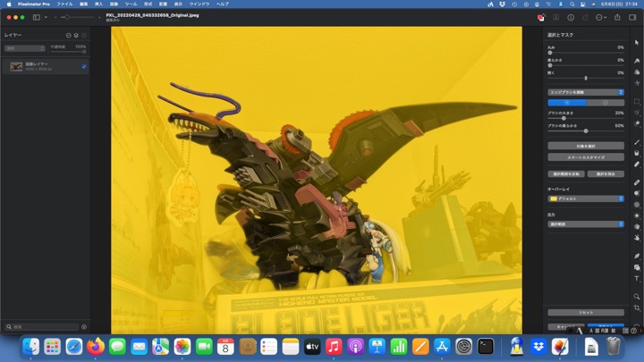This screenshot has height=362, width=644.
Task: Adjust the brush size slider at 20%
Action: point(586,118)
